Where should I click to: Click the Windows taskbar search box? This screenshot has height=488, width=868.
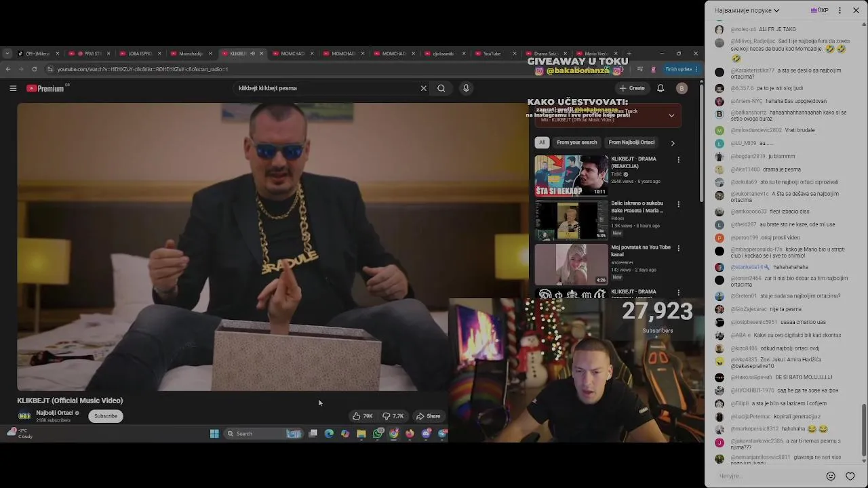click(x=264, y=434)
